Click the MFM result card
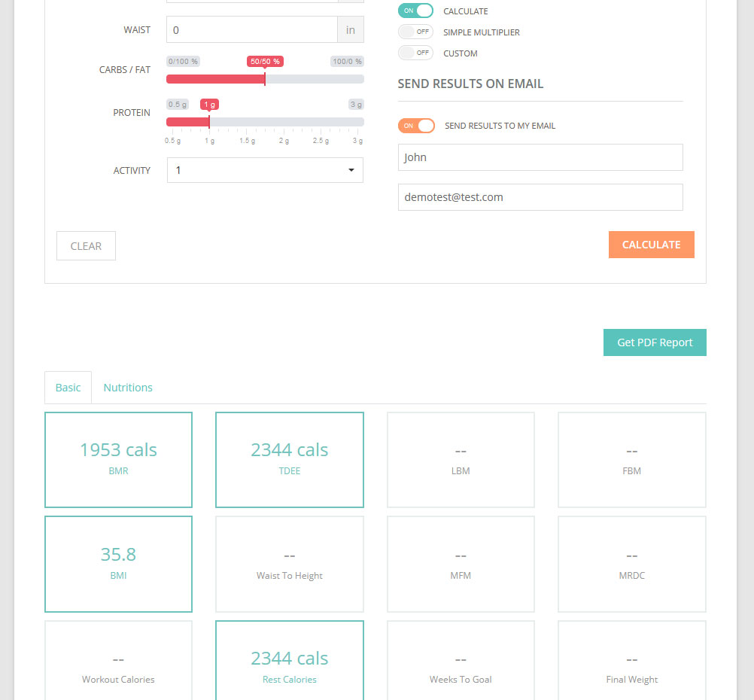Screen dimensions: 754x700 (x=461, y=564)
